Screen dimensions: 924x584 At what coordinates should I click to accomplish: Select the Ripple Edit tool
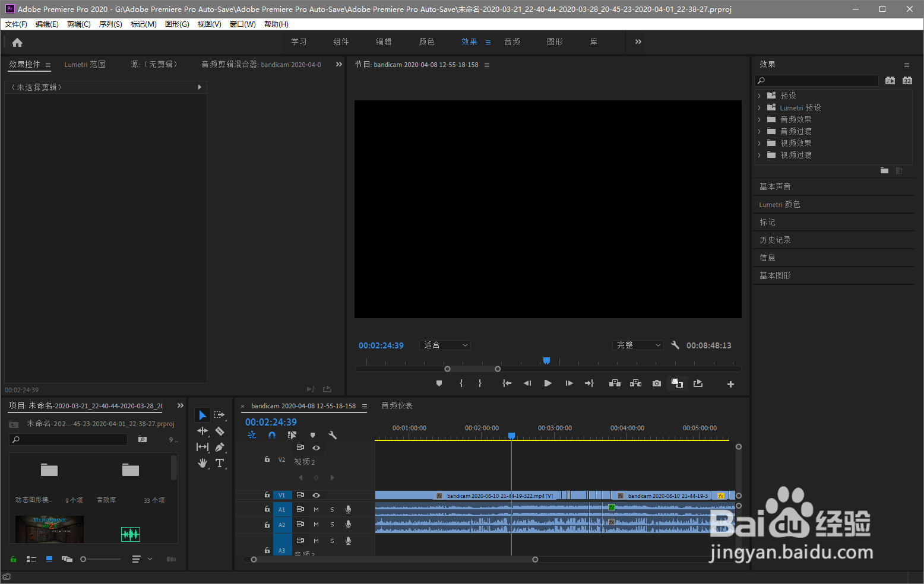(202, 431)
